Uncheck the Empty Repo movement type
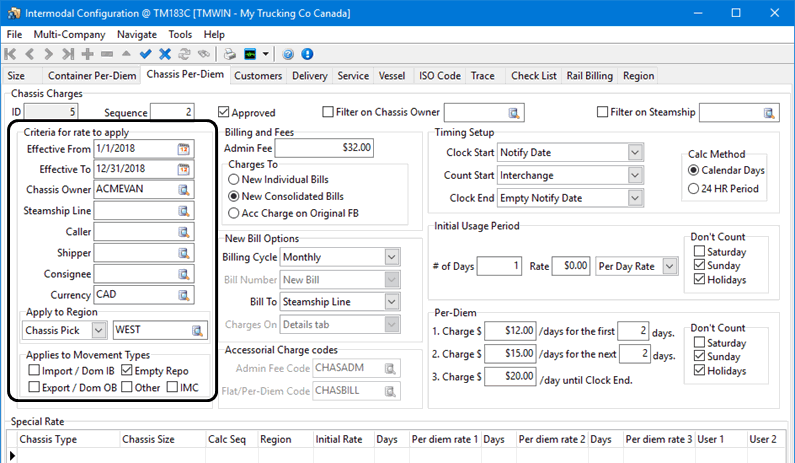Viewport: 795px width, 463px height. (126, 371)
